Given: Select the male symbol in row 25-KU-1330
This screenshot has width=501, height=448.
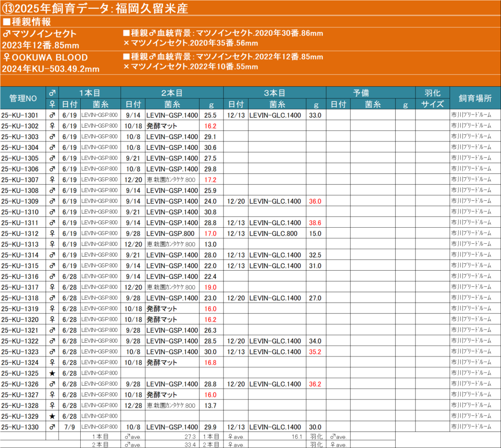Looking at the screenshot, I should (x=52, y=427).
